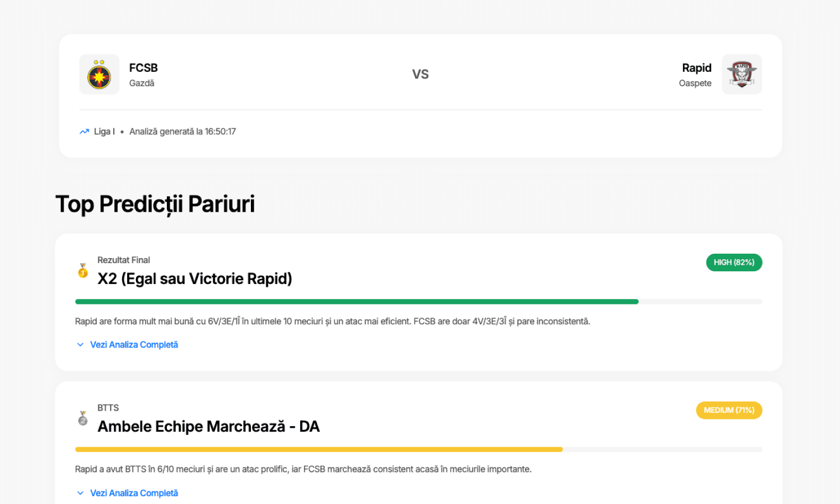Viewport: 840px width, 504px height.
Task: Click the VS separator between the teams
Action: point(421,73)
